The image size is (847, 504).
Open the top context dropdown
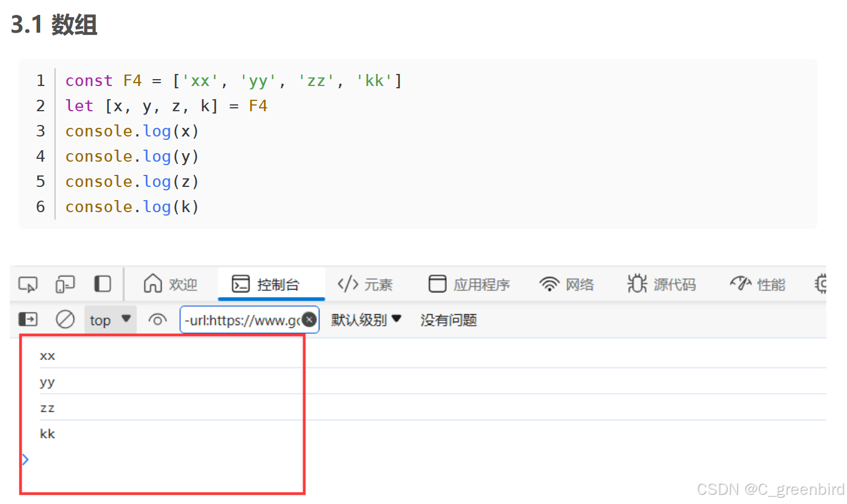[111, 320]
